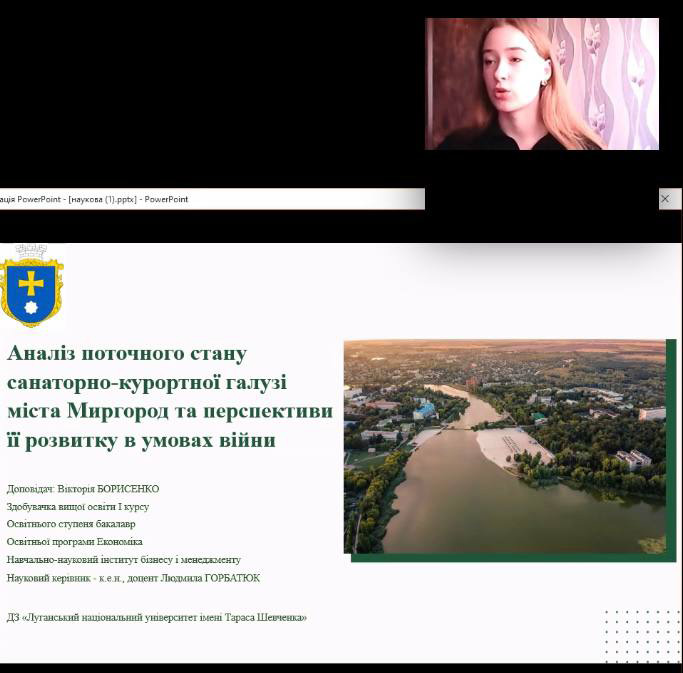Click the Myrhorod coat of arms image
Image resolution: width=683 pixels, height=673 pixels.
pos(31,286)
